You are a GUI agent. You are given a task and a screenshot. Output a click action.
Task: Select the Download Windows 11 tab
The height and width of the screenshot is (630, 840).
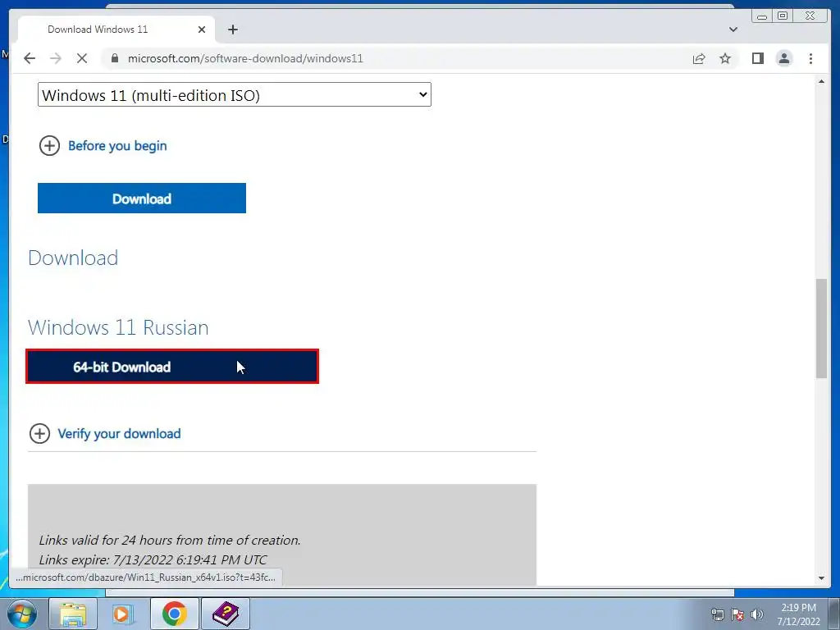[x=116, y=30]
